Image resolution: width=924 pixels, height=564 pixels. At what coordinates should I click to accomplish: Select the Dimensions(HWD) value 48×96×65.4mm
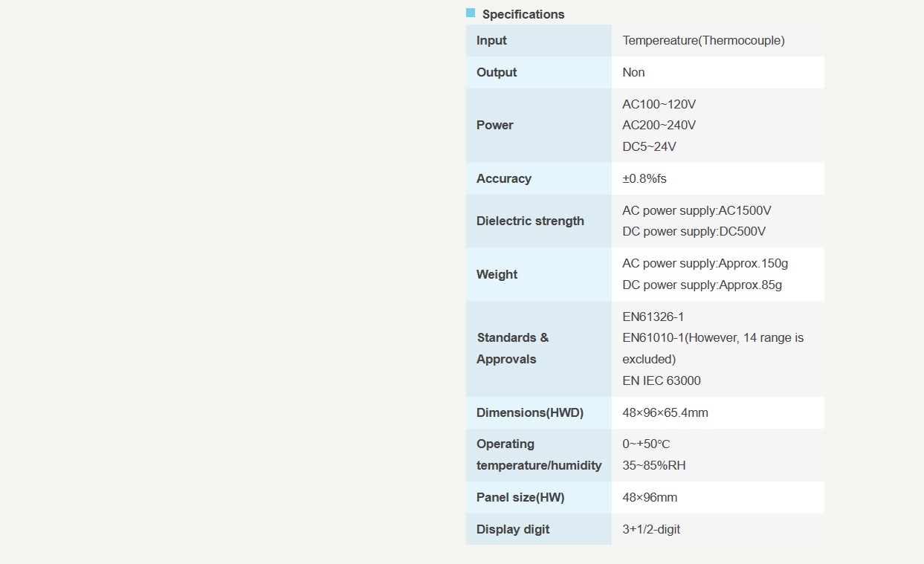click(x=665, y=412)
